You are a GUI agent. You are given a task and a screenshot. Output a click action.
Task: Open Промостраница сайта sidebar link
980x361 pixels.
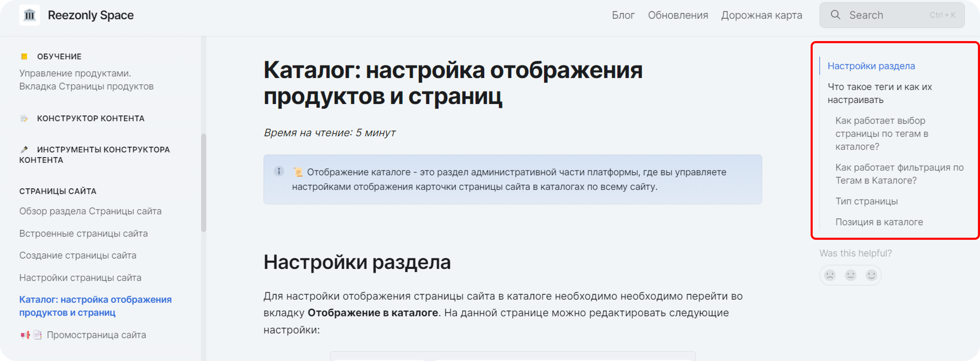96,335
